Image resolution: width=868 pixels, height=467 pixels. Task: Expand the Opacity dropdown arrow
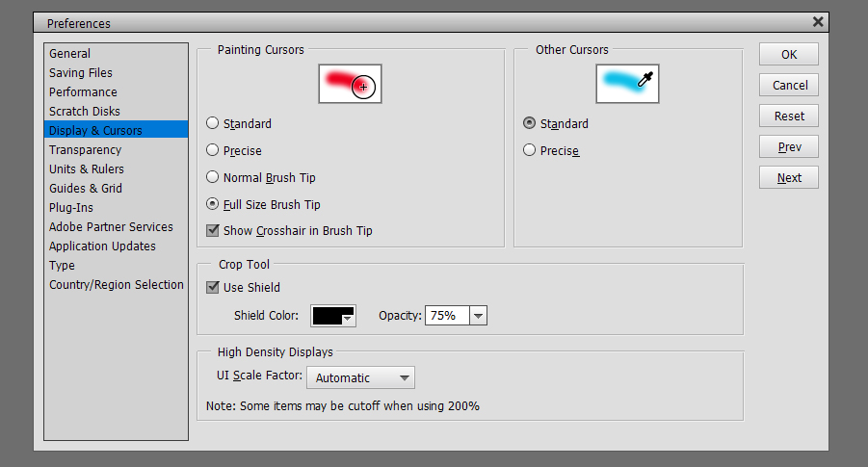[x=478, y=316]
